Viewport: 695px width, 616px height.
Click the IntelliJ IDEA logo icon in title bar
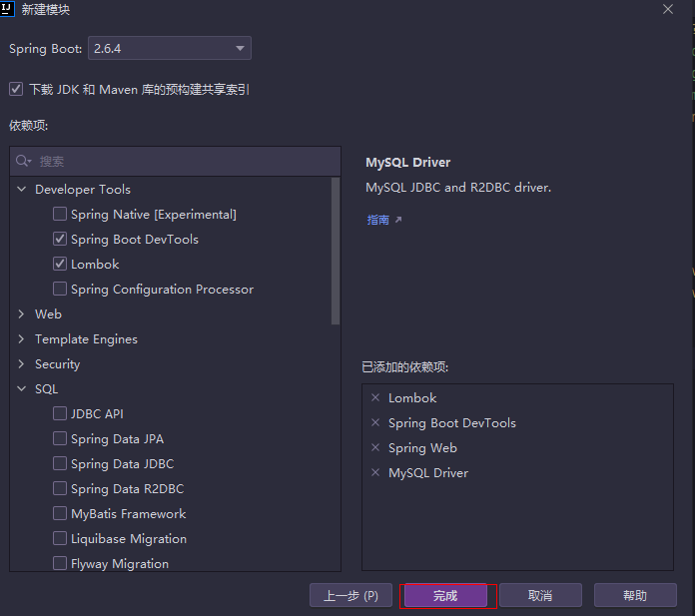(7, 8)
